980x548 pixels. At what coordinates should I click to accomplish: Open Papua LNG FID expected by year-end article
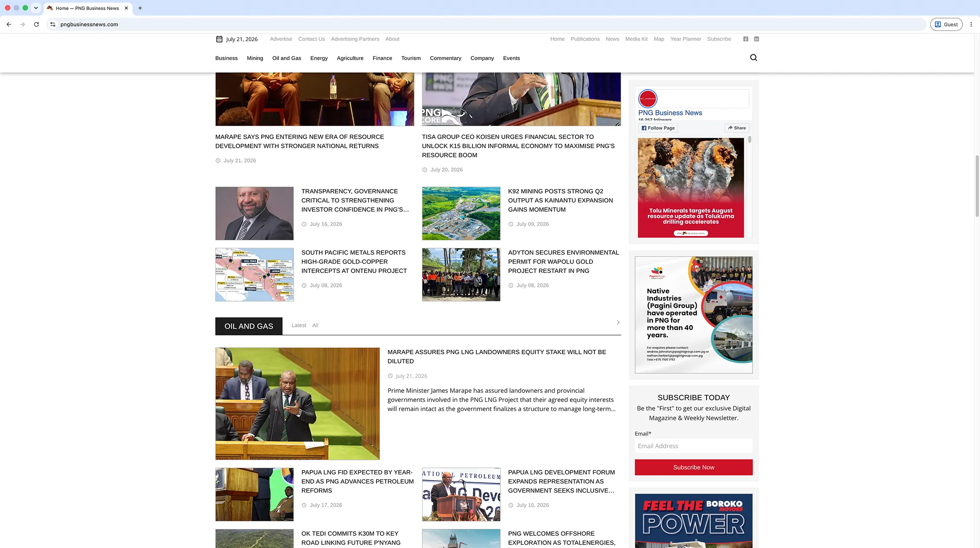point(357,481)
